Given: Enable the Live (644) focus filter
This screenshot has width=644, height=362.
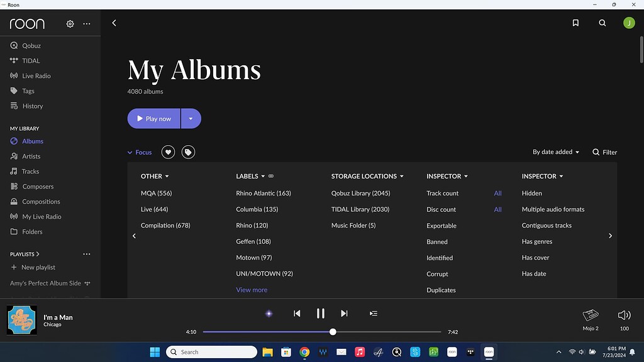Looking at the screenshot, I should click(x=154, y=209).
